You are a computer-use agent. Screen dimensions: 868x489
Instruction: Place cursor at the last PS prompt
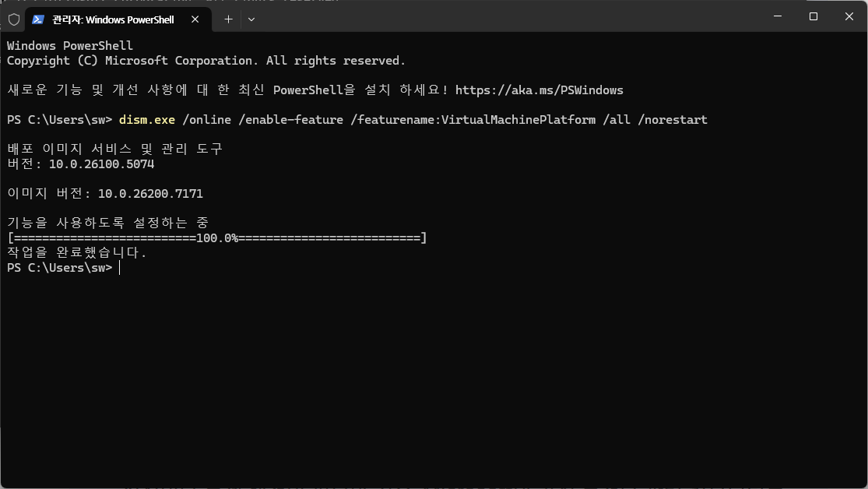coord(120,268)
